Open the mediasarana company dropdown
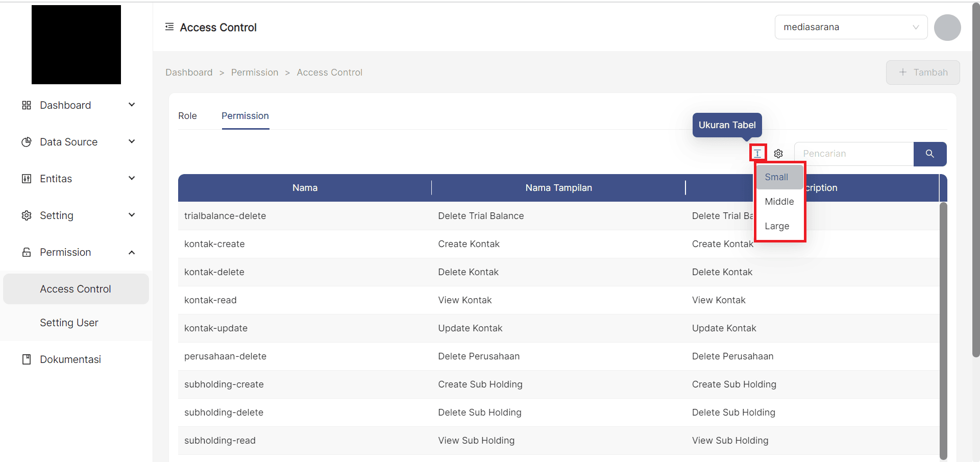The height and width of the screenshot is (462, 980). (850, 27)
